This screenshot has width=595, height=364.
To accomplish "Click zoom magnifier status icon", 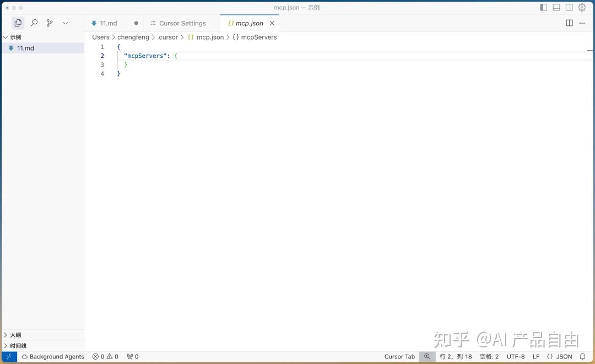I will coord(427,356).
